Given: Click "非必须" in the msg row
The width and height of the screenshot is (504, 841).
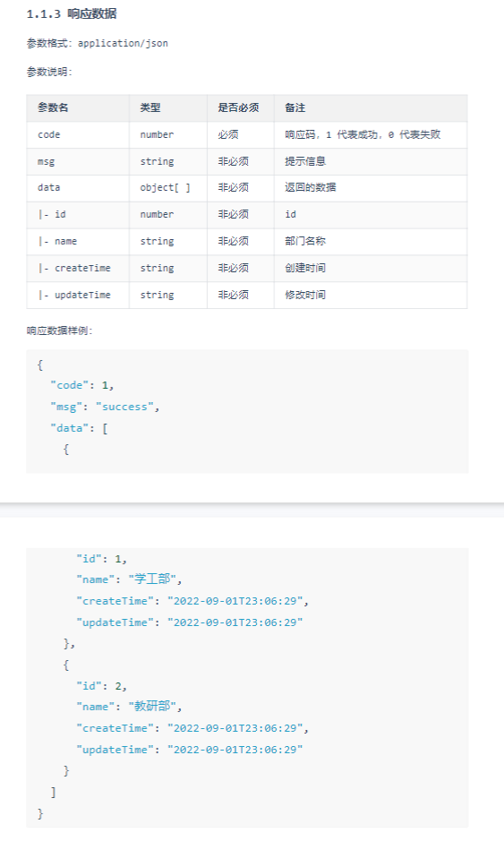Looking at the screenshot, I should 234,161.
